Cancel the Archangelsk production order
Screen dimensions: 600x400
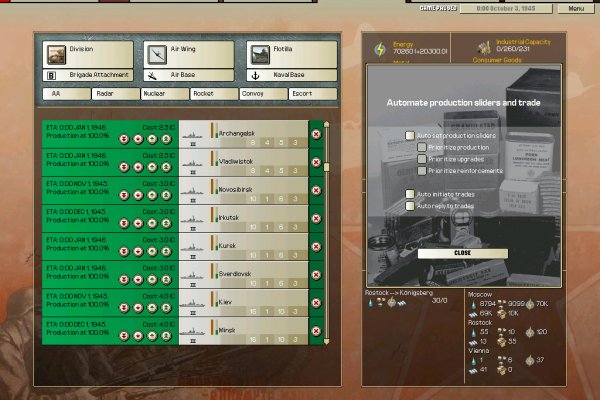point(316,134)
